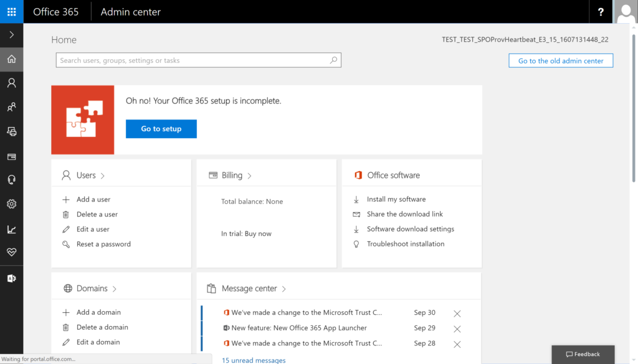Select Reset a password option
The width and height of the screenshot is (638, 364).
pos(103,244)
